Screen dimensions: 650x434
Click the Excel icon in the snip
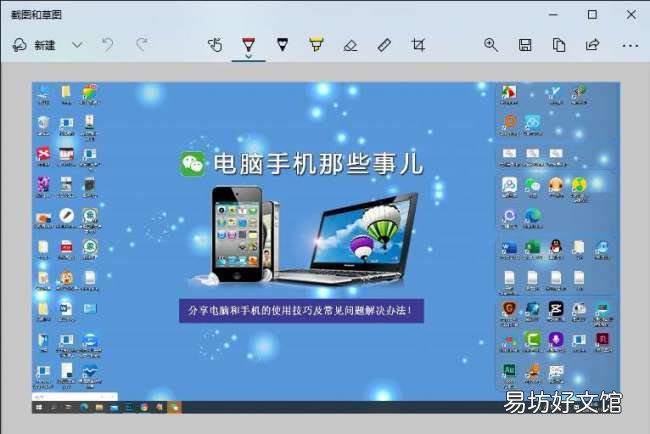coord(532,247)
